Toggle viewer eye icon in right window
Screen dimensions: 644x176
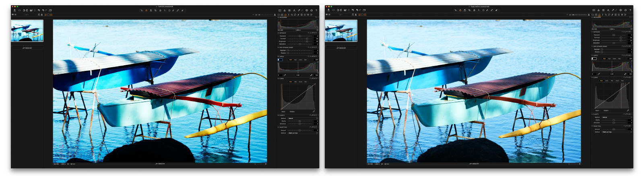tap(326, 14)
